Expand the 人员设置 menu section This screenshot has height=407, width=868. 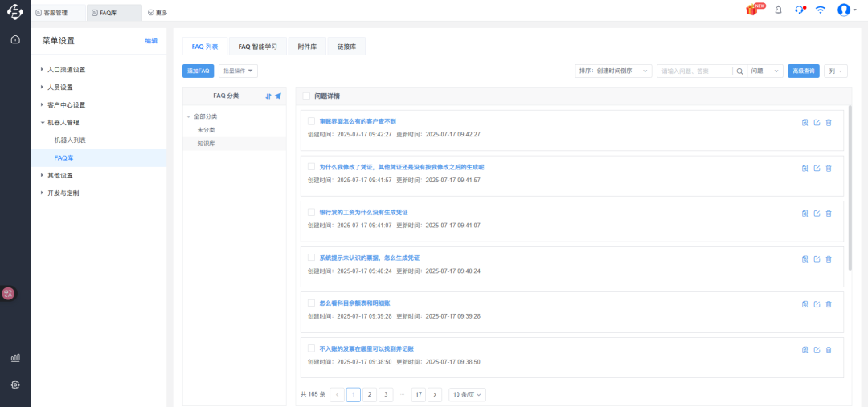59,87
